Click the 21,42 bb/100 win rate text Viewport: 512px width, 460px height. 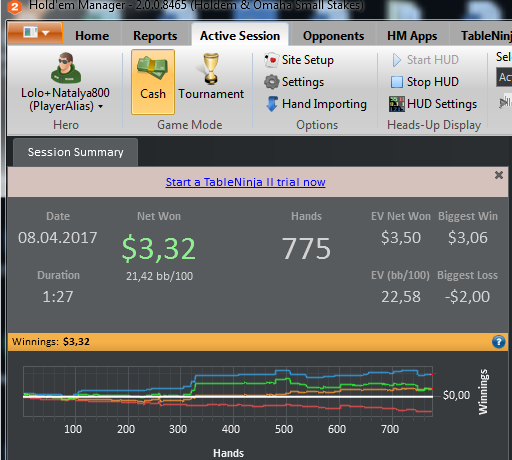159,276
